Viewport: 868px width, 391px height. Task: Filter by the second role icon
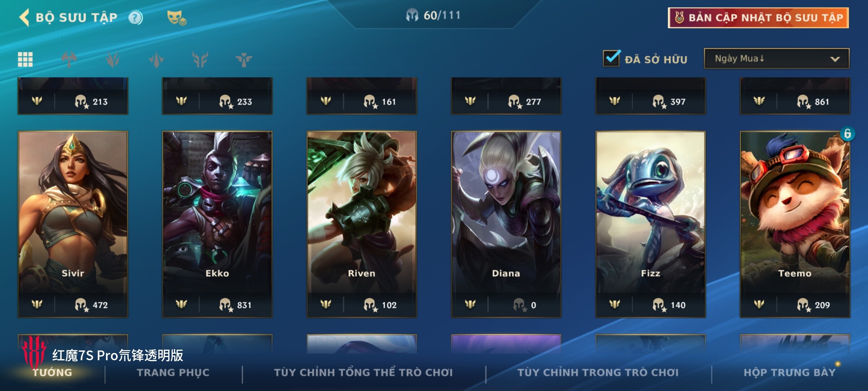point(113,59)
